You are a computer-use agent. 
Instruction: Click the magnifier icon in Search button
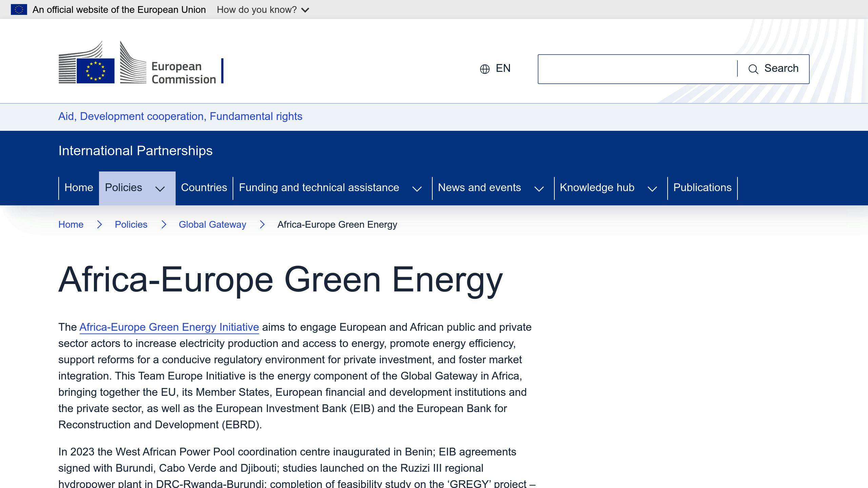pyautogui.click(x=753, y=69)
